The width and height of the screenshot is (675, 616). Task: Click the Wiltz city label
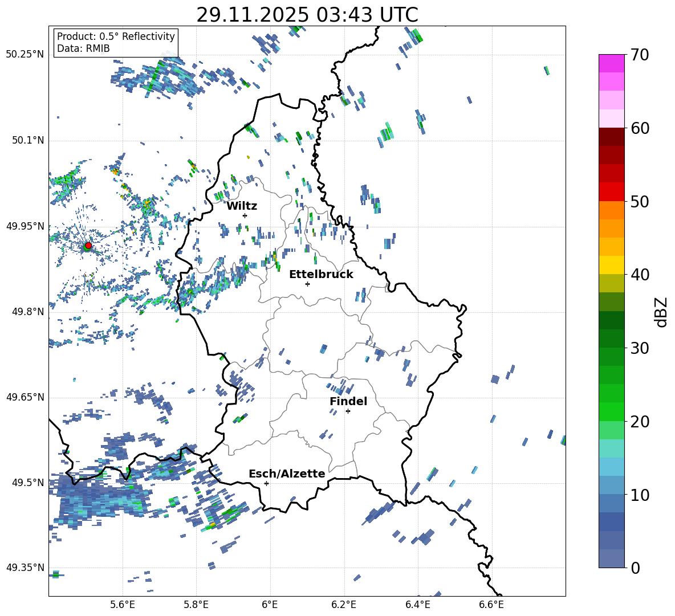point(242,206)
